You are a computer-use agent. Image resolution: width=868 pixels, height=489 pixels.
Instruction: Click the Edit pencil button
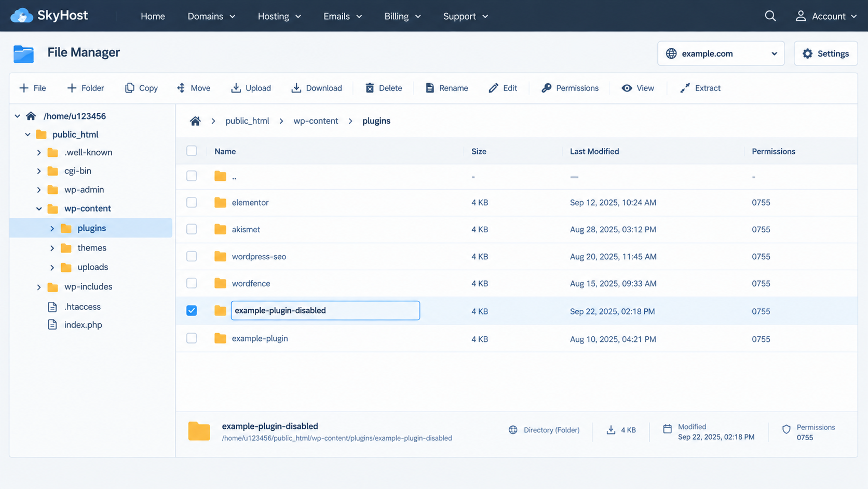[x=503, y=88]
